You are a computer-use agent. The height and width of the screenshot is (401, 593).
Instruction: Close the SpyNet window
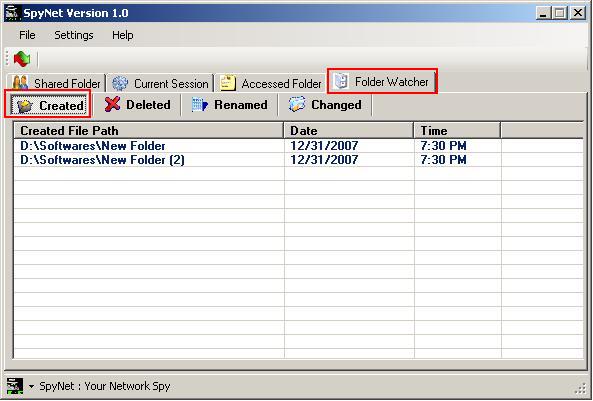(x=578, y=13)
